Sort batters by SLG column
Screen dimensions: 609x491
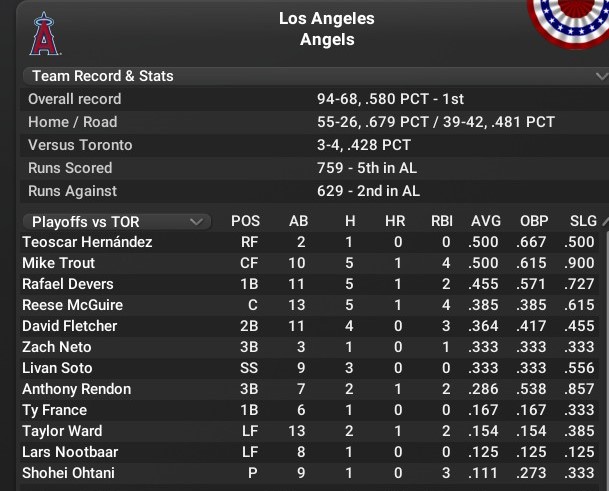tap(581, 221)
